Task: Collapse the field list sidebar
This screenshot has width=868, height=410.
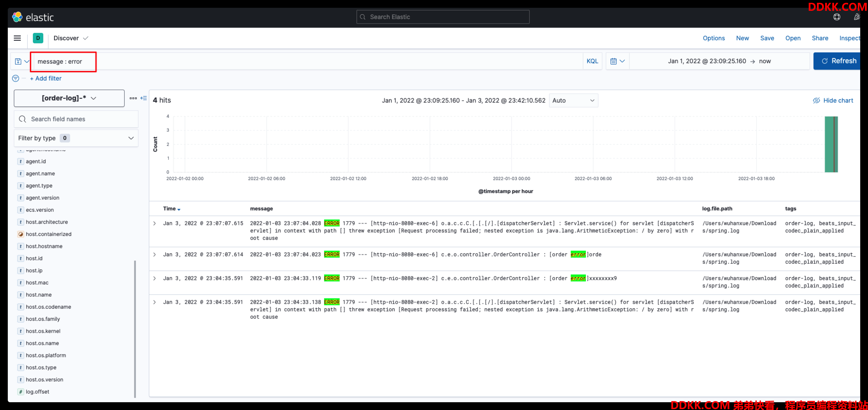Action: 143,98
